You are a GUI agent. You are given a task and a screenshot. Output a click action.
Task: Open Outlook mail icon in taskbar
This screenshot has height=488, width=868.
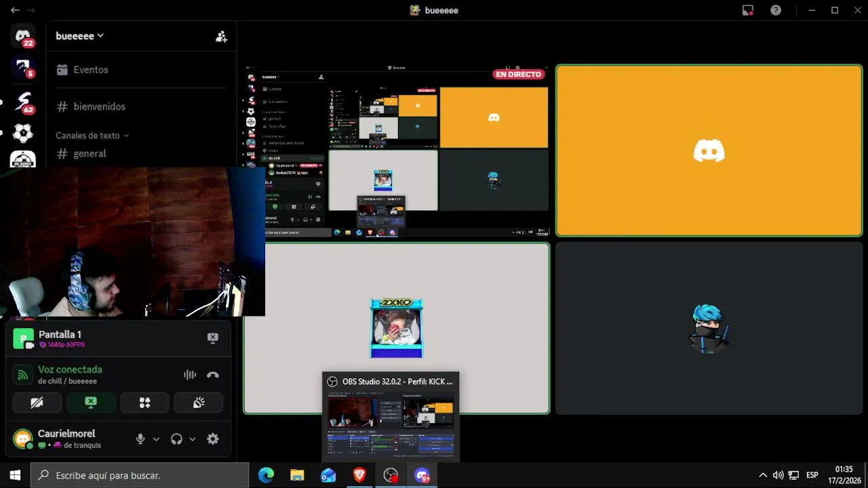(x=328, y=475)
